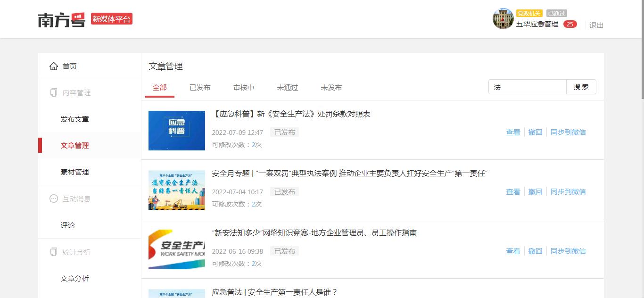Click the 已通过 status tag

coord(557,13)
